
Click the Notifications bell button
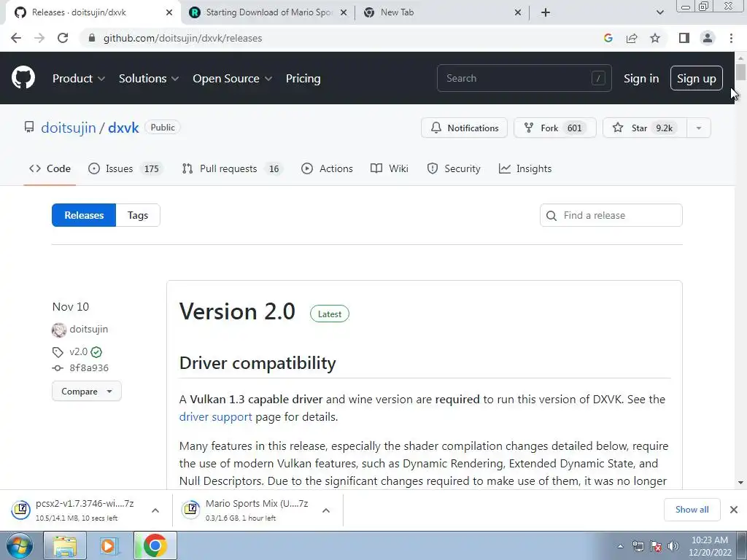[x=464, y=128]
